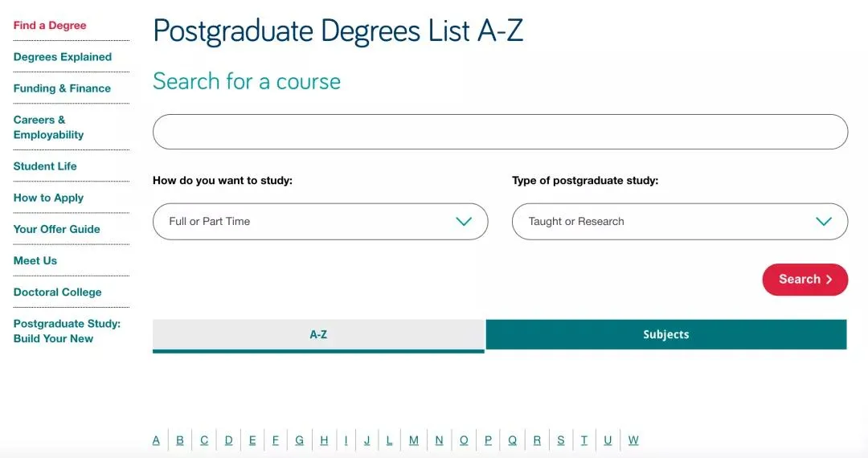
Task: Open Funding & Finance link
Action: click(62, 88)
